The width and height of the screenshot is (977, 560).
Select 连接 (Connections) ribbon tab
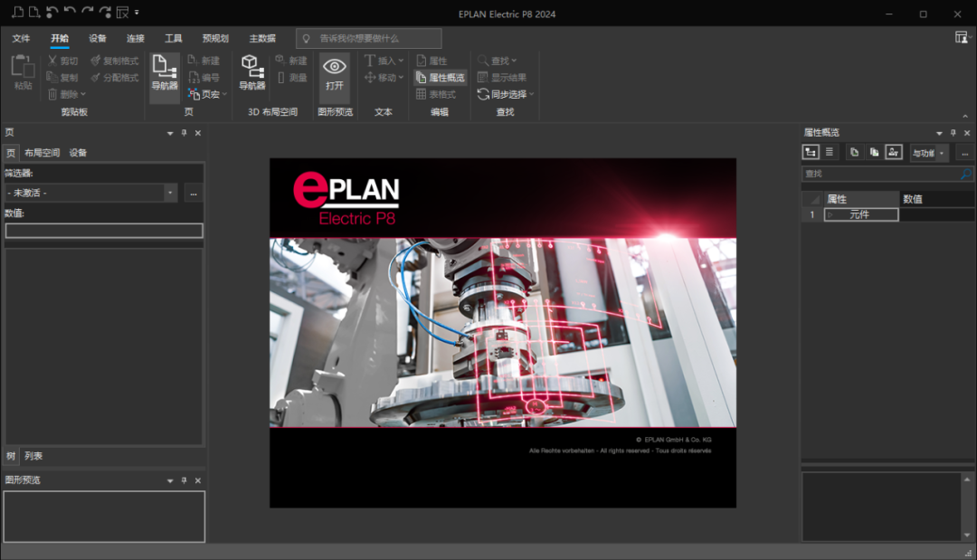135,38
